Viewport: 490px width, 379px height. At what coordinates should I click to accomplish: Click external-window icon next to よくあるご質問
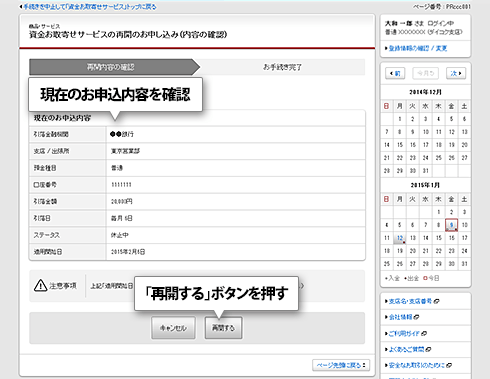[428, 349]
